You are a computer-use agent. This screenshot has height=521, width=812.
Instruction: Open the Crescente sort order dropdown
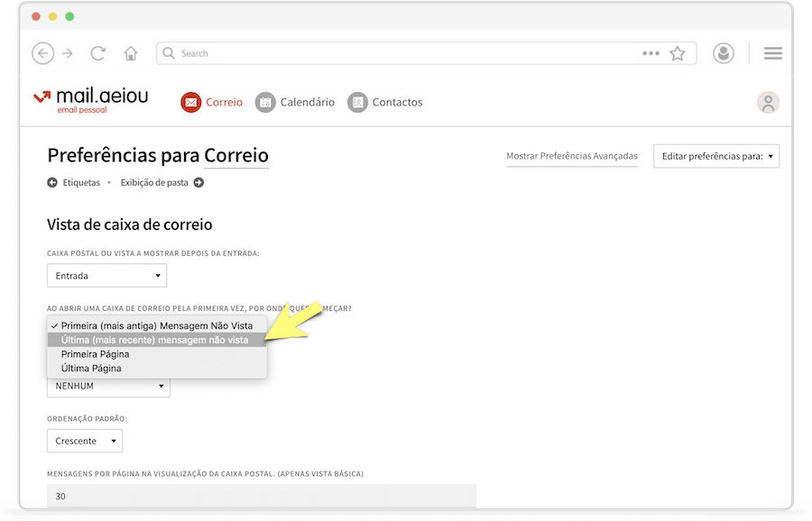85,441
